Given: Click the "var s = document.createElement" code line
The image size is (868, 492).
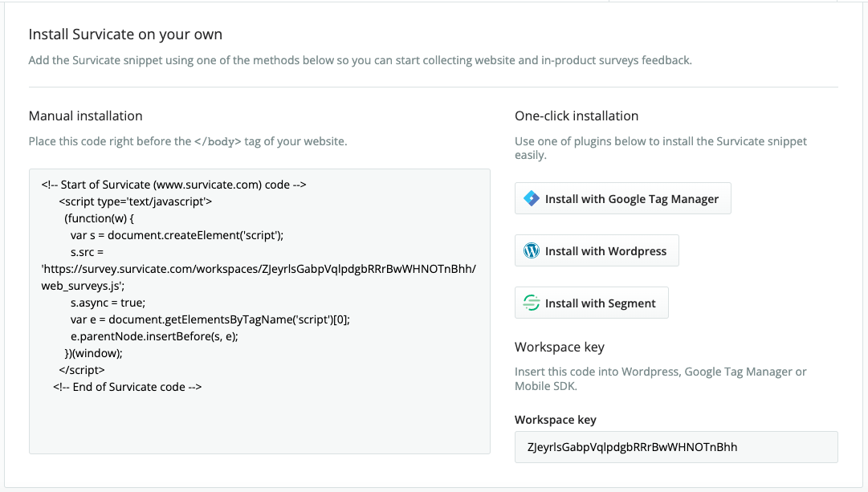Looking at the screenshot, I should click(x=177, y=235).
